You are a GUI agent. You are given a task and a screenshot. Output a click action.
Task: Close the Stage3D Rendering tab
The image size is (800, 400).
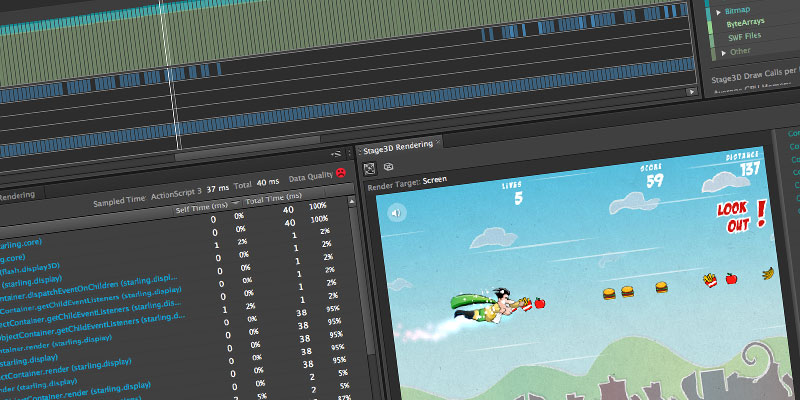coord(438,141)
